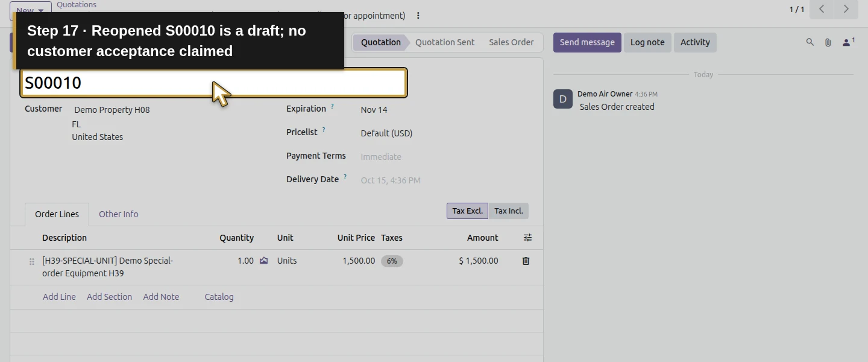Toggle Tax Incl. price display

[509, 211]
